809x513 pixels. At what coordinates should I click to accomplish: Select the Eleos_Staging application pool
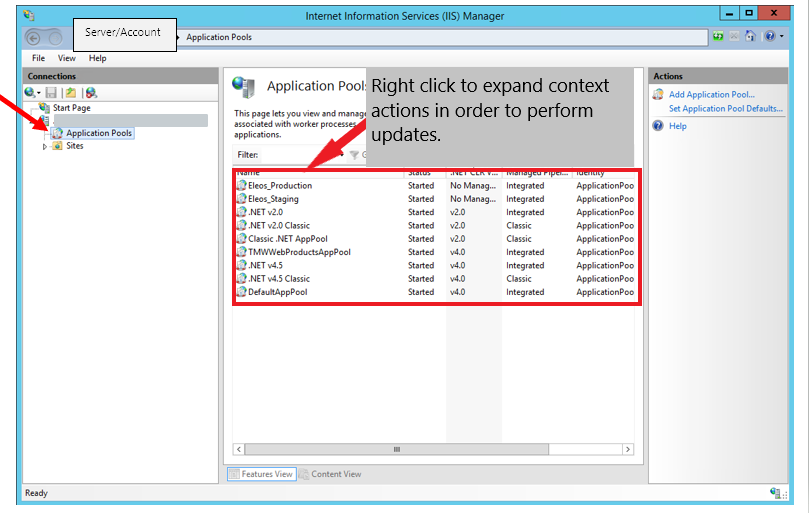pos(435,199)
